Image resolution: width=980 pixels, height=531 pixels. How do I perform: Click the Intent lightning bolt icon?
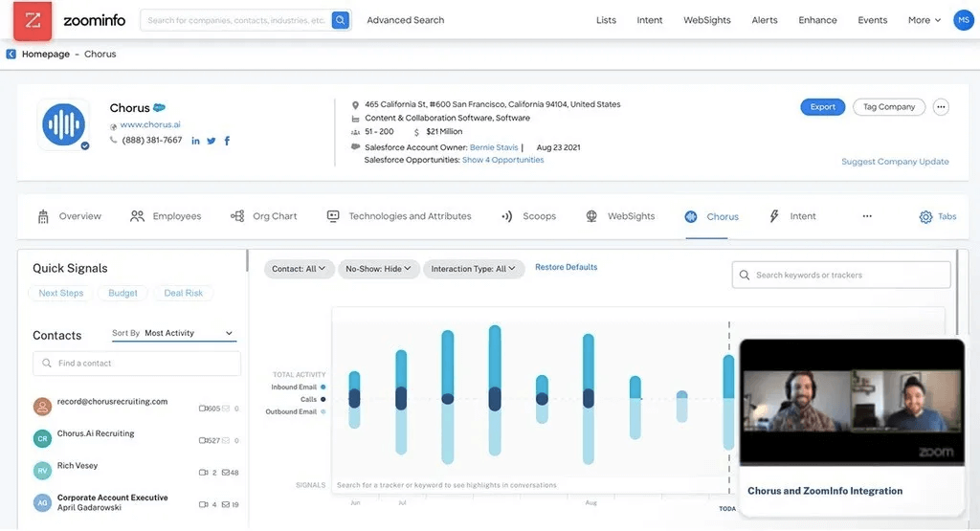point(773,216)
